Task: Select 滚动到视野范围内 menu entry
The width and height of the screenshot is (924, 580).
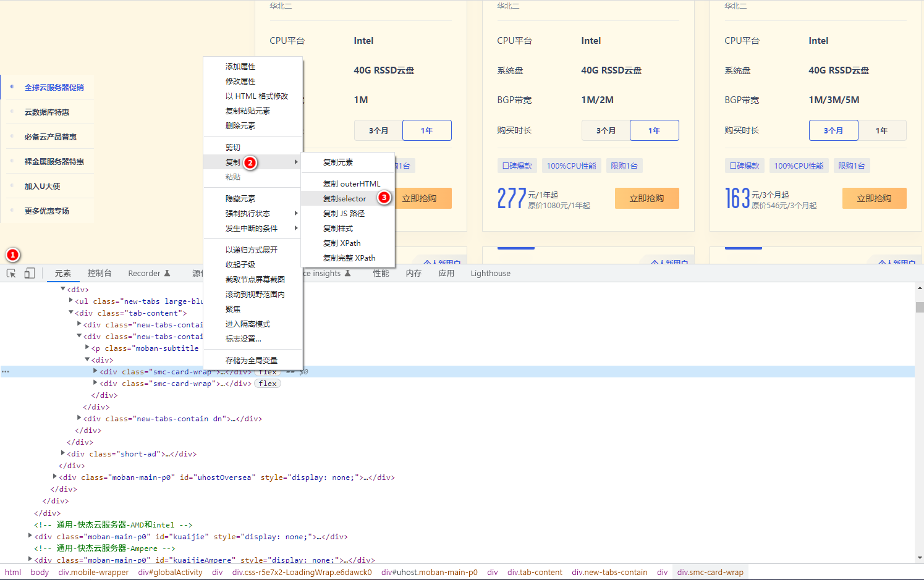Action: pos(253,295)
